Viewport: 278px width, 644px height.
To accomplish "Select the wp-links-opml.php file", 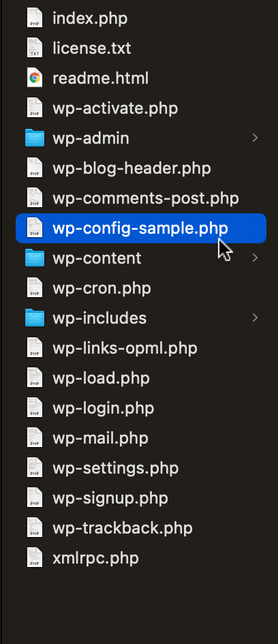I will [x=125, y=348].
